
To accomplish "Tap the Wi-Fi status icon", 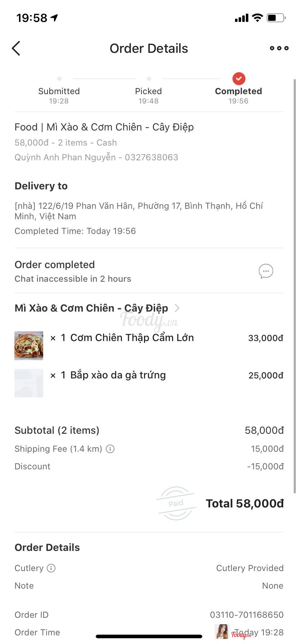I will (x=257, y=18).
